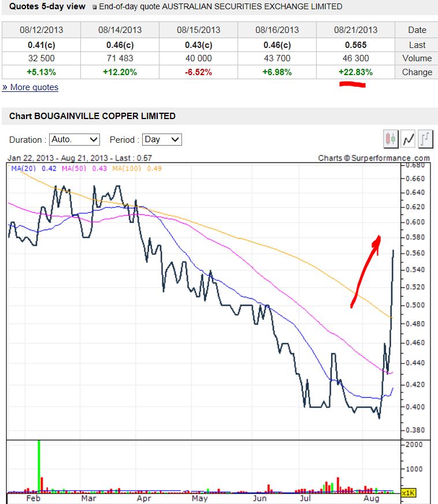This screenshot has width=438, height=504.
Task: Select the 08/21/2013 date column header
Action: coord(356,30)
